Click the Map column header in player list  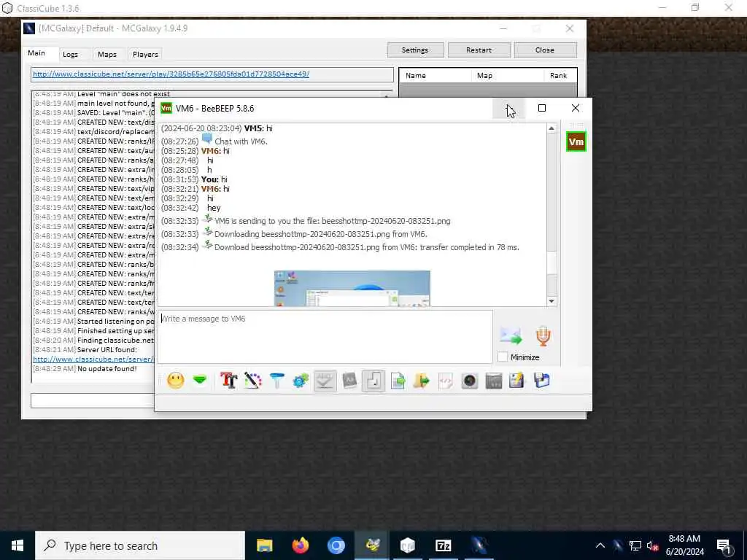click(x=507, y=76)
